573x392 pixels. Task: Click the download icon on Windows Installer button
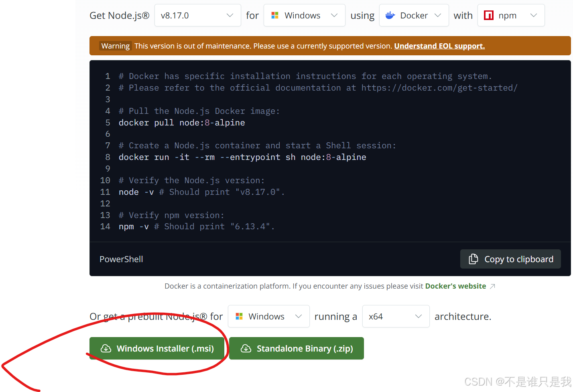click(x=106, y=348)
